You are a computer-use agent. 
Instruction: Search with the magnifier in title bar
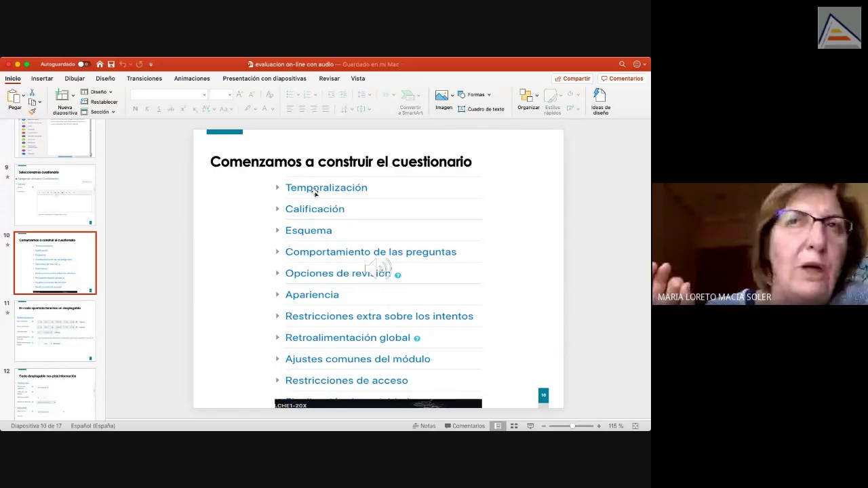pyautogui.click(x=622, y=64)
